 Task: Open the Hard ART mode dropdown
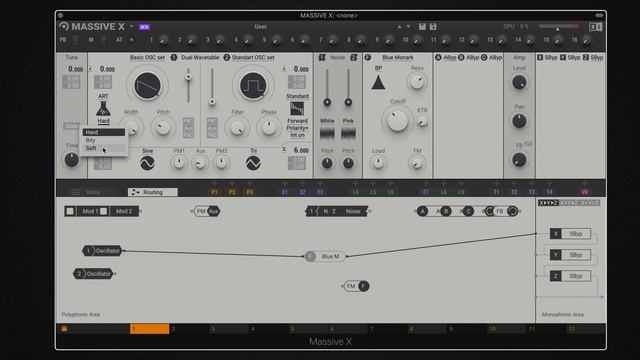(103, 121)
